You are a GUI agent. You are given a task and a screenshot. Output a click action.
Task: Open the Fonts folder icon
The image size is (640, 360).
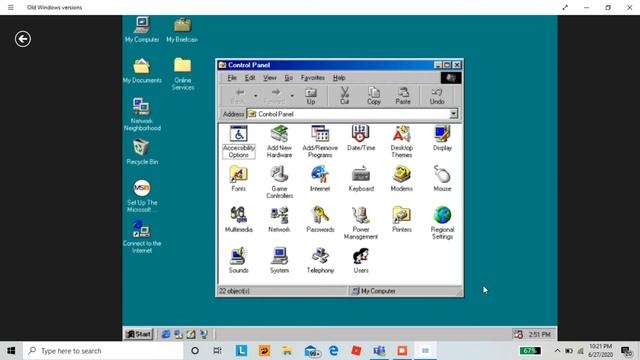tap(239, 179)
